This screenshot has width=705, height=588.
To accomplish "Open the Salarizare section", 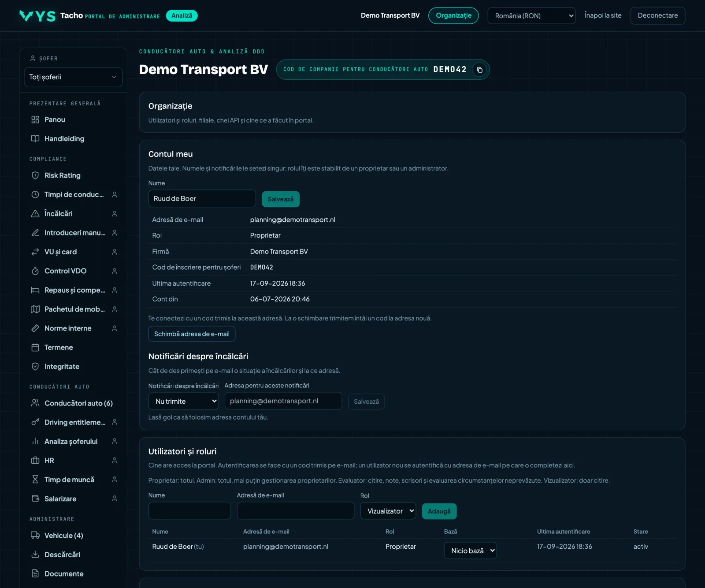I will (x=73, y=499).
